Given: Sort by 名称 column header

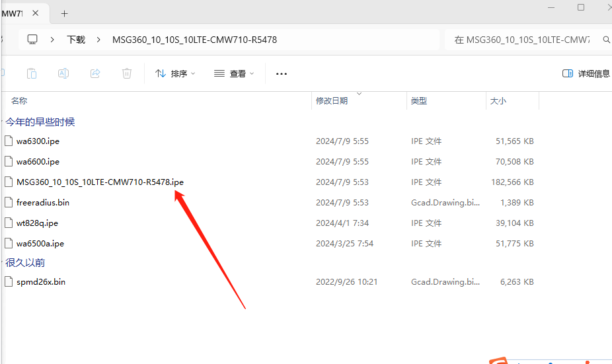Looking at the screenshot, I should point(19,100).
